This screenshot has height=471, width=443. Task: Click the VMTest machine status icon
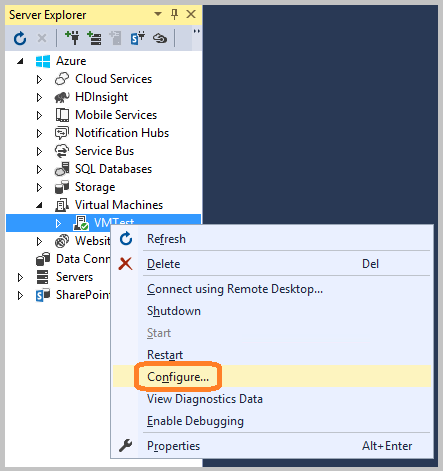pos(81,223)
